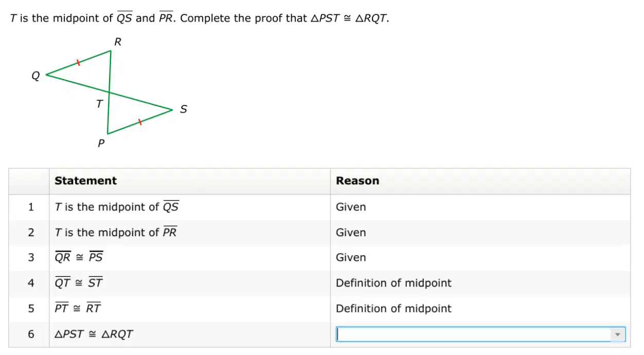Open the reason dropdown arrow for row 6
644x355 pixels.
pos(618,334)
